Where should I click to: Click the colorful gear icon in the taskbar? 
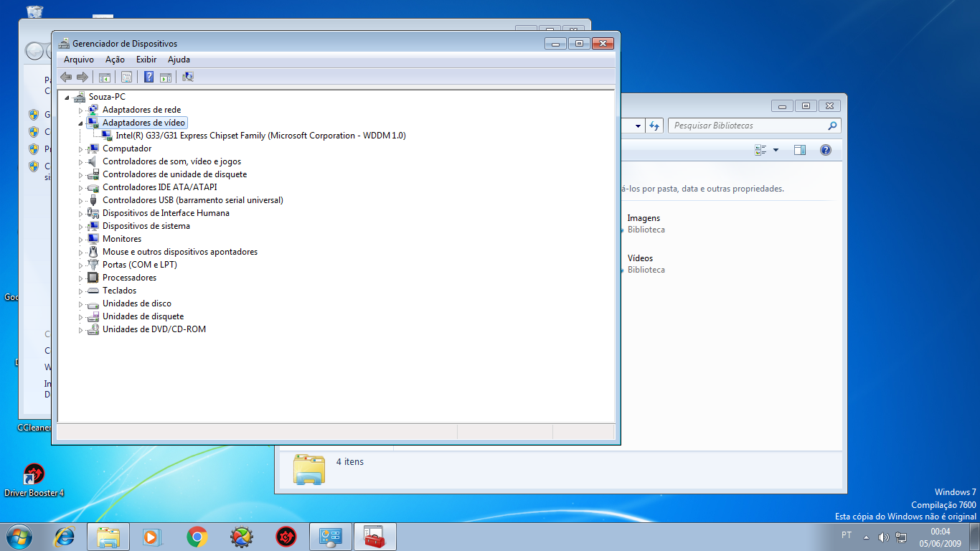coord(241,537)
